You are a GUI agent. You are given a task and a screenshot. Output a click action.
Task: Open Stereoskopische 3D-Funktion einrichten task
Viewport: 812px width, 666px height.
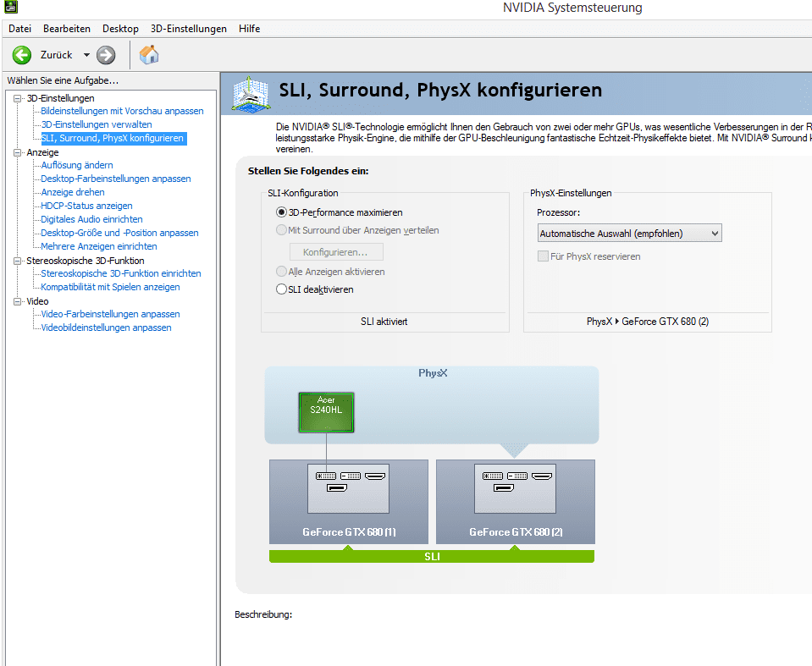point(121,273)
